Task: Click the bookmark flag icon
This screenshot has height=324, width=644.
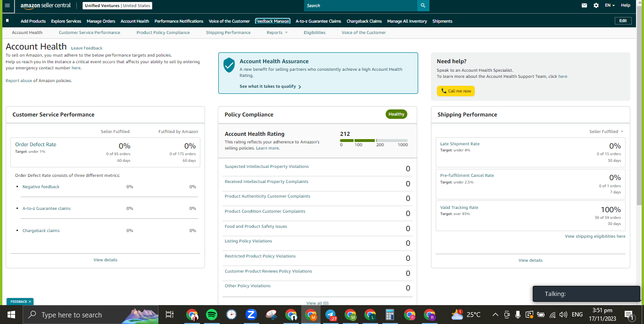Action: pos(8,21)
